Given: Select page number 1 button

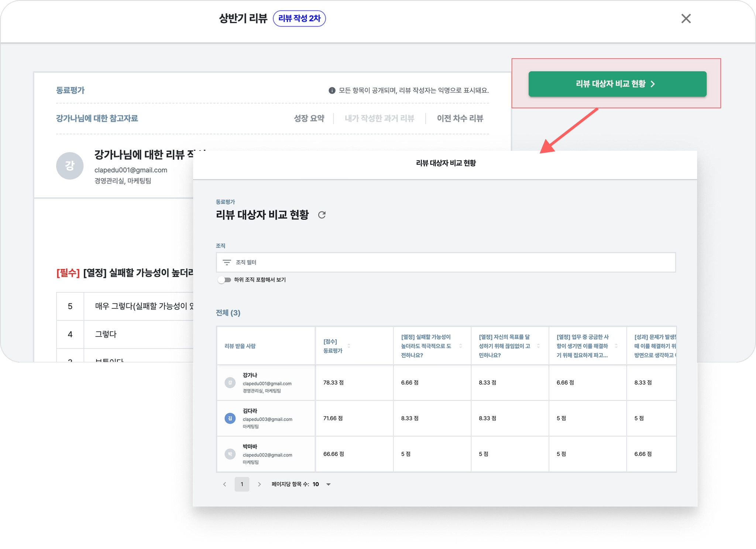Looking at the screenshot, I should (x=242, y=484).
